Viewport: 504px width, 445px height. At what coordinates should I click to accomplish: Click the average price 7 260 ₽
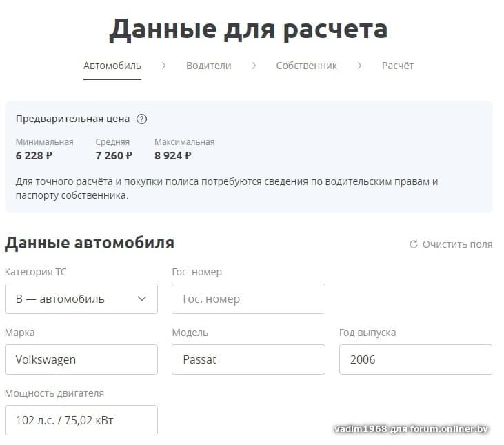click(114, 155)
